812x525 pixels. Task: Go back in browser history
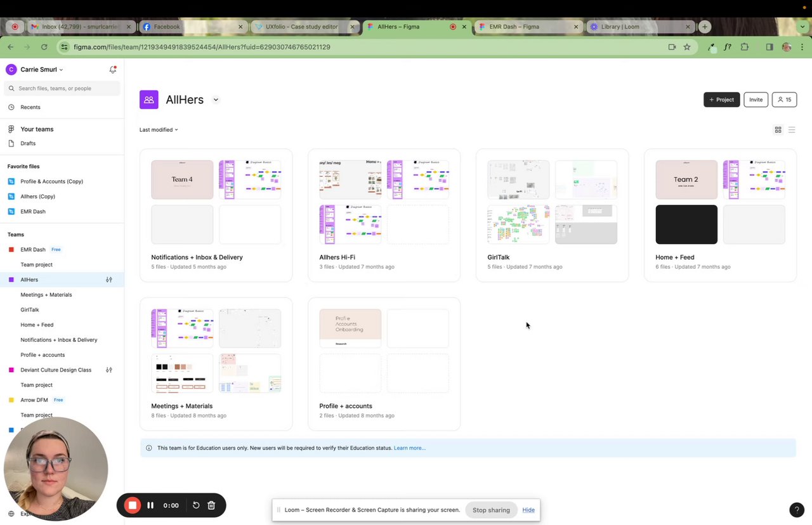click(11, 47)
